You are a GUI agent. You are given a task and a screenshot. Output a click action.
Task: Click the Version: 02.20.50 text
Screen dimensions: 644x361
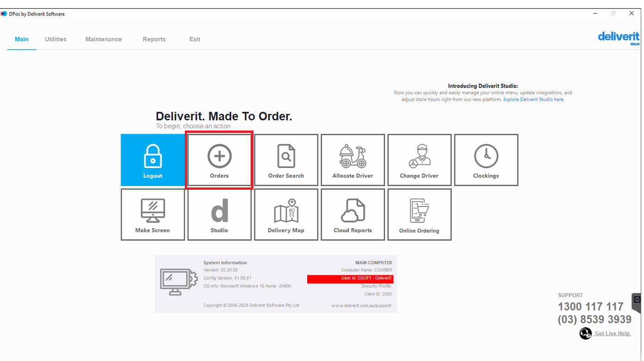(221, 270)
